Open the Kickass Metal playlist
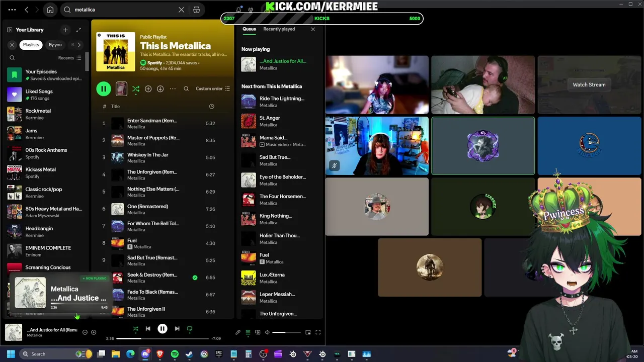 click(46, 173)
